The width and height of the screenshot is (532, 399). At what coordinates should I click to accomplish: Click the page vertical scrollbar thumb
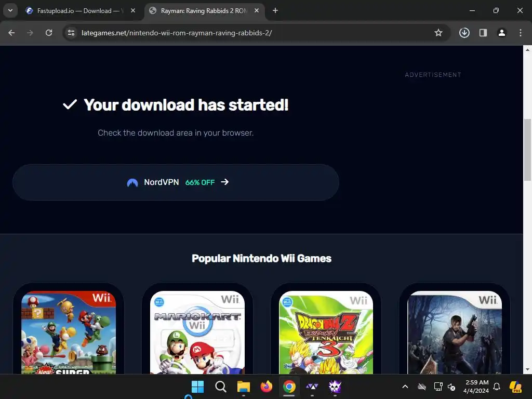point(527,150)
